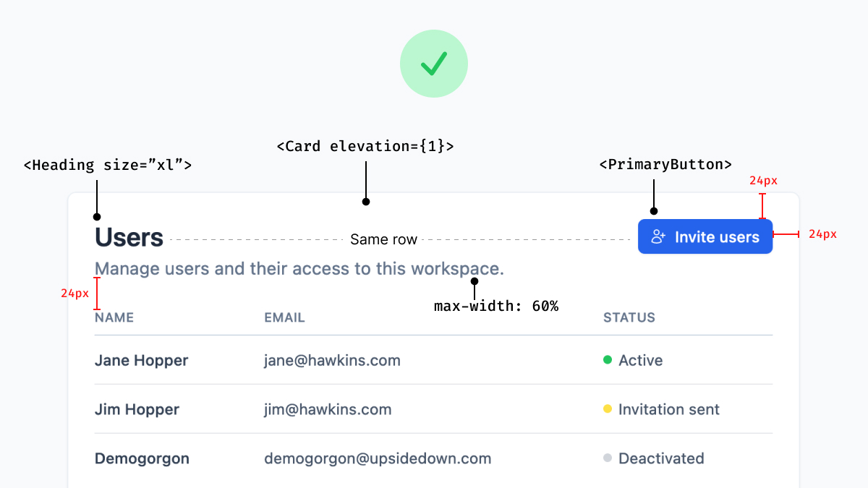The image size is (868, 488).
Task: Select the max-width 60% annotation label
Action: click(x=496, y=306)
